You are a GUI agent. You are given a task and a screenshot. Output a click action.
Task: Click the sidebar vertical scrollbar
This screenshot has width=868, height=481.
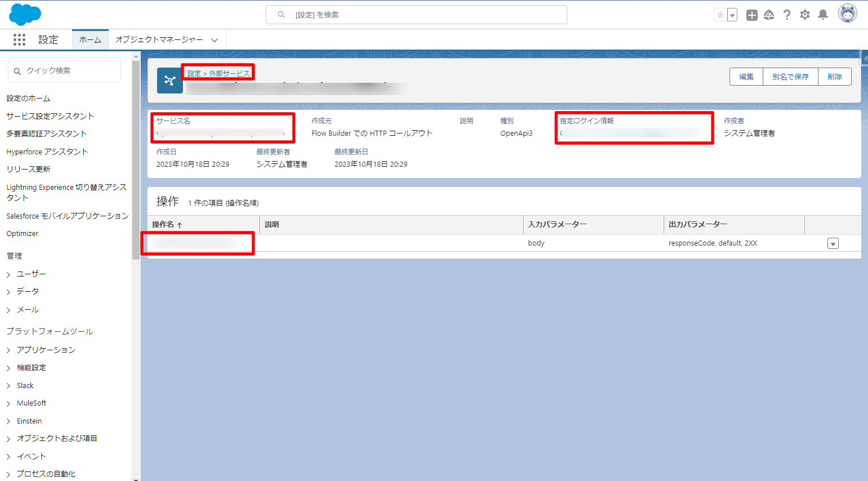click(136, 159)
